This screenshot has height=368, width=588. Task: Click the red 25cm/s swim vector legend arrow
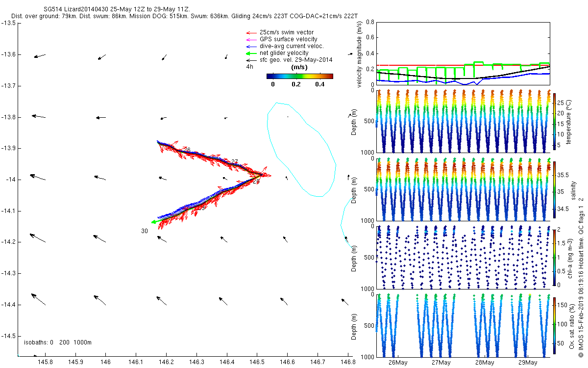[250, 32]
